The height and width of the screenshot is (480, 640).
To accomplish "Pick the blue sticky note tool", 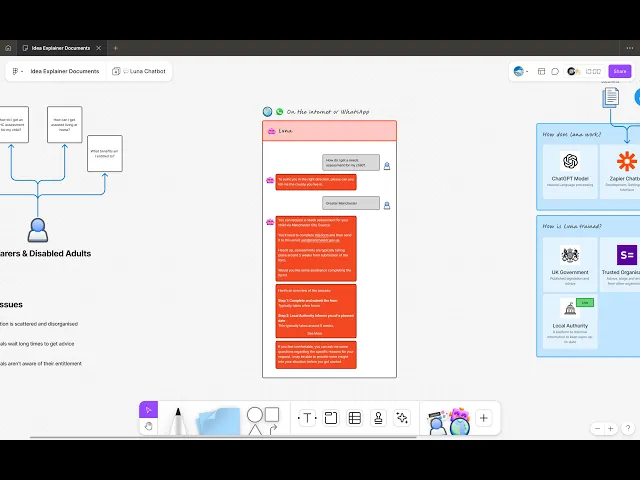I will (x=219, y=420).
